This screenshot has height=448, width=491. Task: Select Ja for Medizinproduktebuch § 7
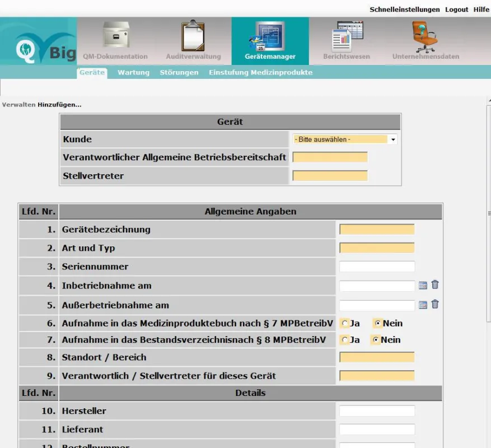tap(345, 323)
